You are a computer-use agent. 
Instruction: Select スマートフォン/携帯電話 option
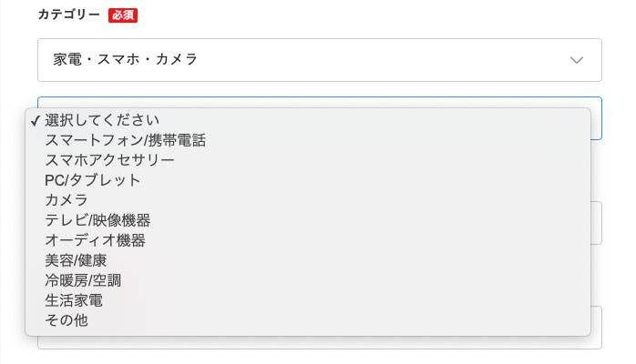(x=307, y=140)
